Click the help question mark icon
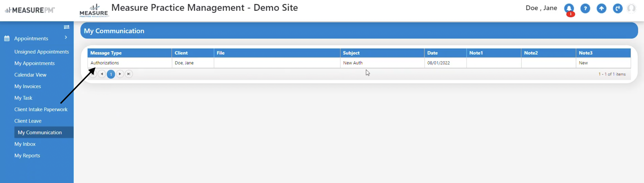This screenshot has width=644, height=183. coord(585,9)
